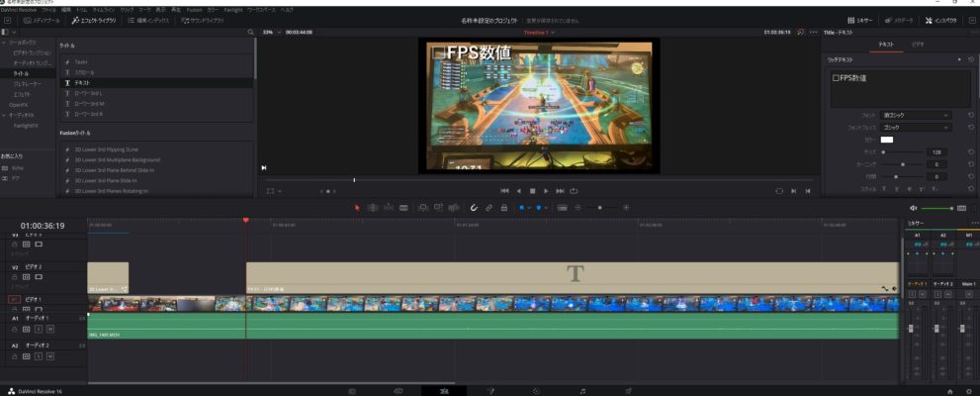980x396 pixels.
Task: Solo audio track A1 with S button
Action: coord(39,329)
